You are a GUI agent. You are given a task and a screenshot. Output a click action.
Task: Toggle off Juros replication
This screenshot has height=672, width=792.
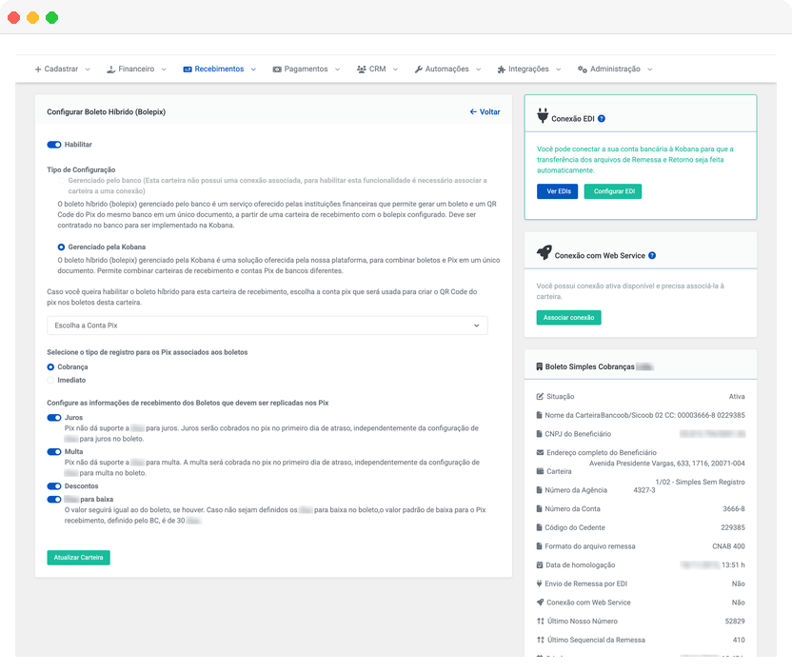point(55,417)
